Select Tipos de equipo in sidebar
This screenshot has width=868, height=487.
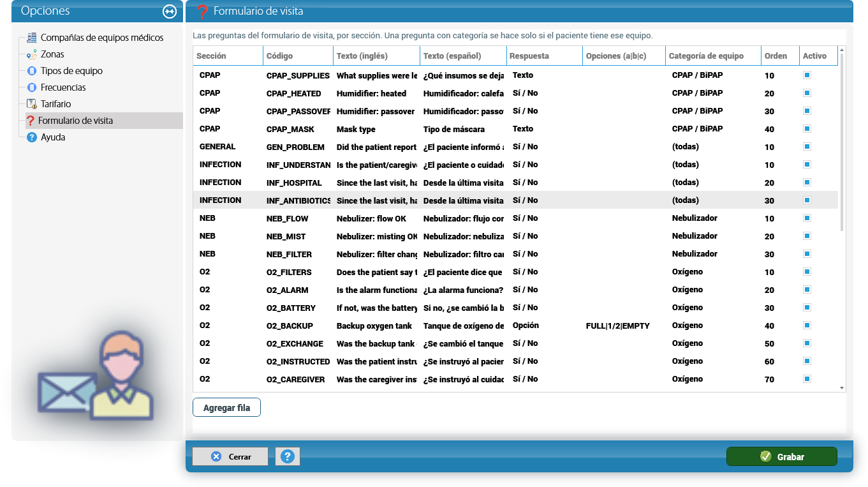71,71
